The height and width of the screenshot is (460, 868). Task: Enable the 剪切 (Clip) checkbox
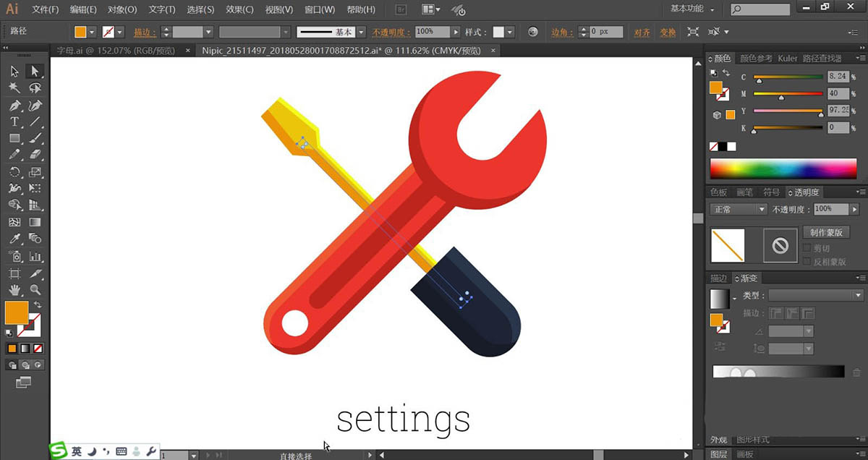pos(807,248)
